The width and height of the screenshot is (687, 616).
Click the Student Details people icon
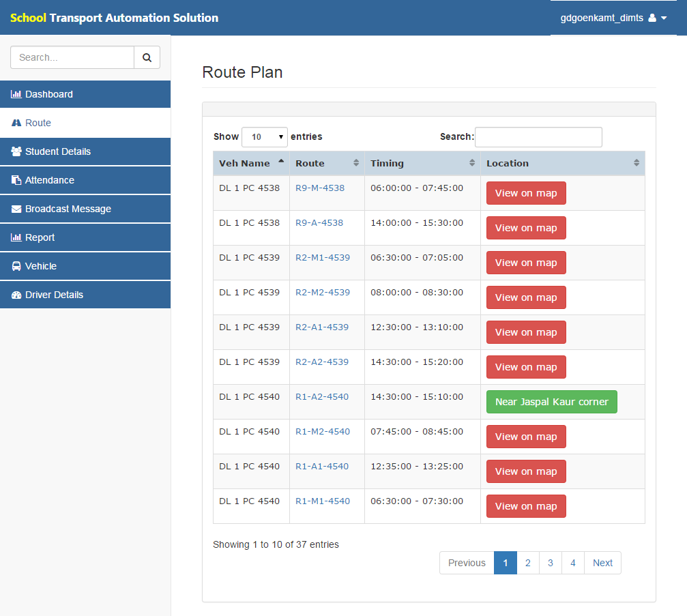pos(16,151)
